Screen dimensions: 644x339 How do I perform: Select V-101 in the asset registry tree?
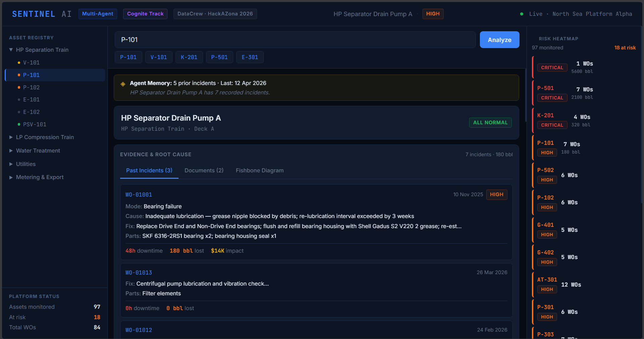(55, 62)
